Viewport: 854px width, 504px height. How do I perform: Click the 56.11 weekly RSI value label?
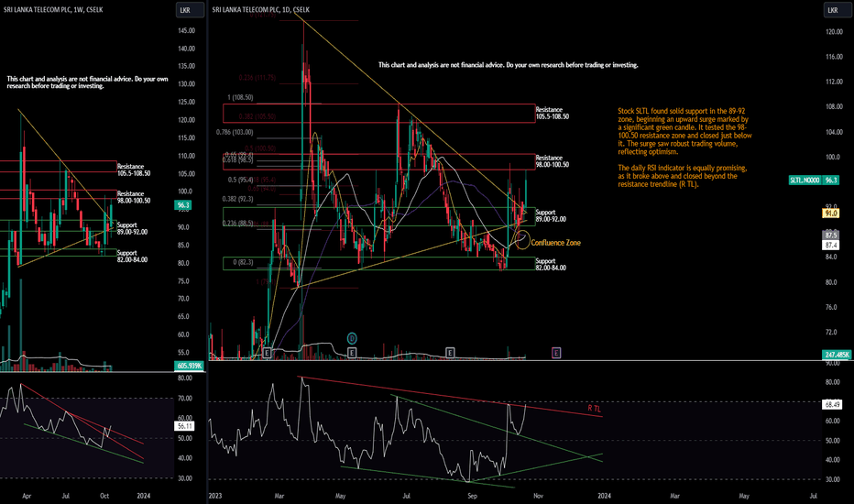coord(184,427)
